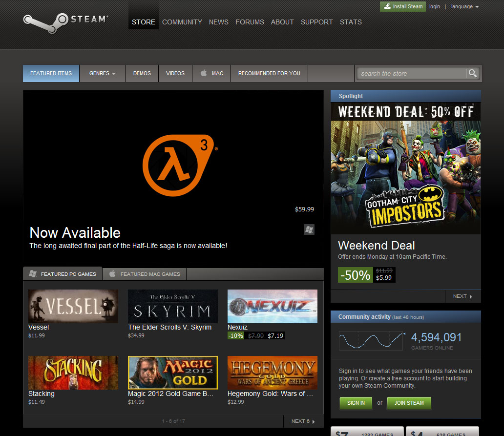Screen dimensions: 504x436
Task: Open the Store section
Action: (144, 22)
